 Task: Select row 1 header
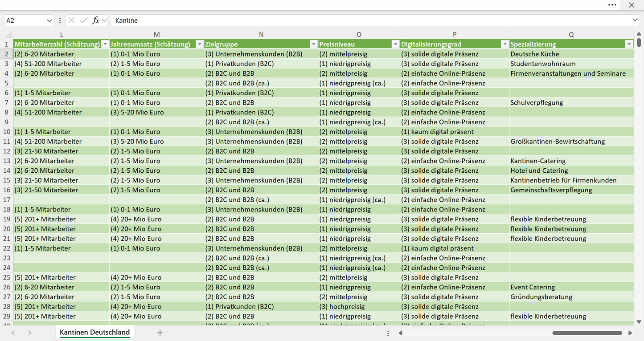(x=7, y=44)
